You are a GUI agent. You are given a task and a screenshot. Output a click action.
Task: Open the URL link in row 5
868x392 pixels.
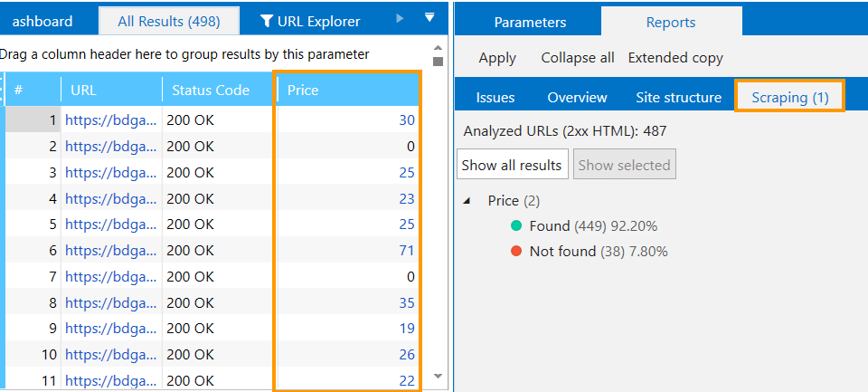[110, 225]
